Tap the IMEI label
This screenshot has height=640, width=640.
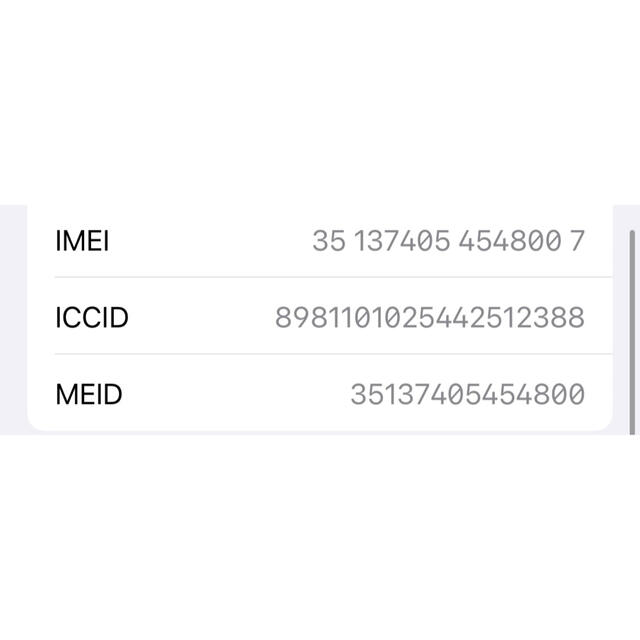(x=82, y=241)
